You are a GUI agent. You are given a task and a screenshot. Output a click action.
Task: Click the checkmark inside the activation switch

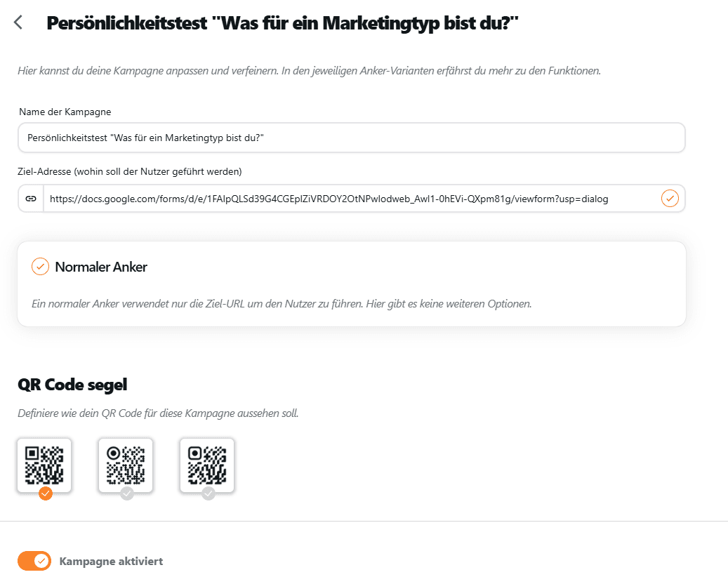coord(41,561)
